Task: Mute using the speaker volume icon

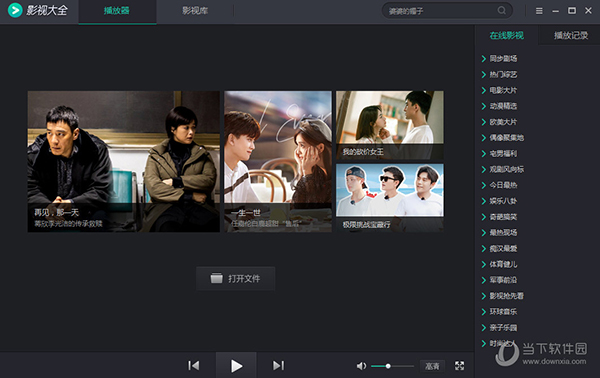Action: (x=361, y=366)
